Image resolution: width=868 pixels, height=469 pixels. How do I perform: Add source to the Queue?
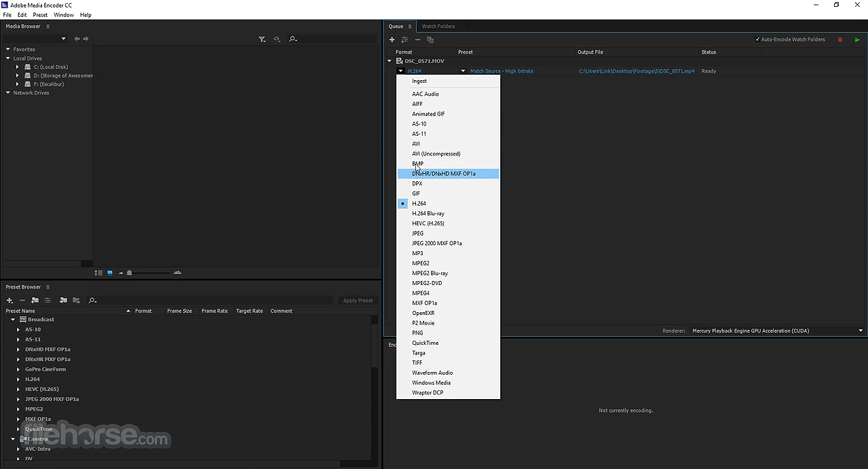point(392,39)
